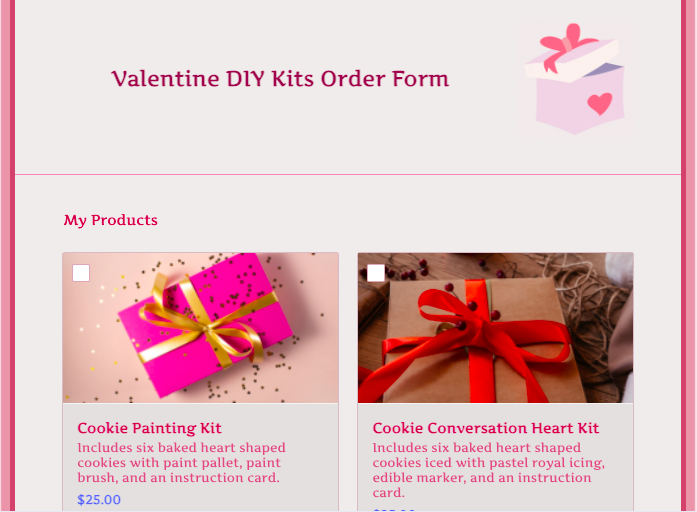Viewport: 697px width, 512px height.
Task: Open the pink gift box product photo
Action: pos(200,328)
